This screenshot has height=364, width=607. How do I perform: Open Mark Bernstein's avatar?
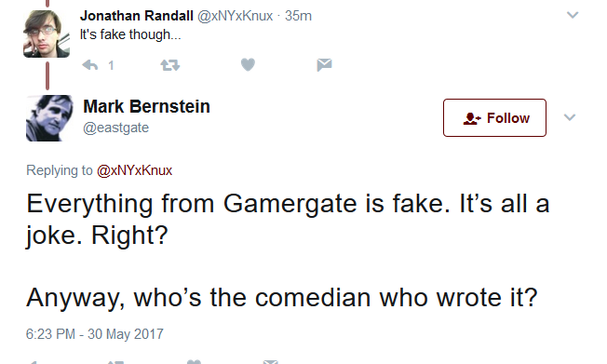click(x=49, y=118)
